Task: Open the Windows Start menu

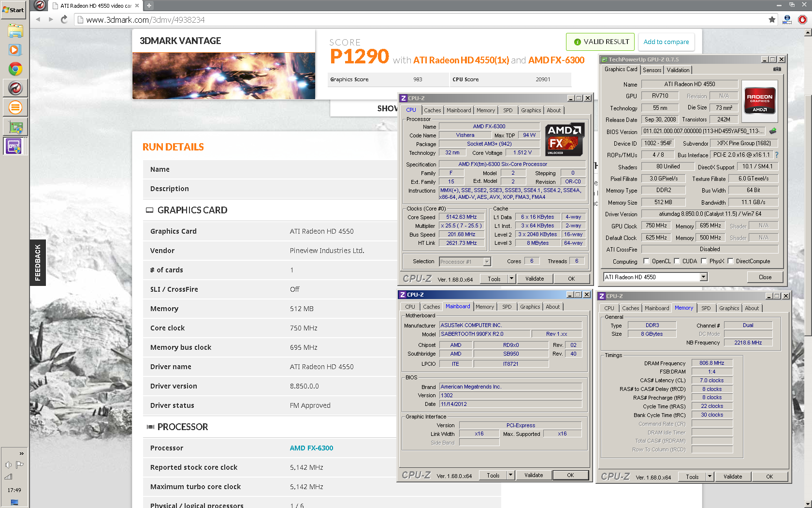Action: [x=14, y=10]
